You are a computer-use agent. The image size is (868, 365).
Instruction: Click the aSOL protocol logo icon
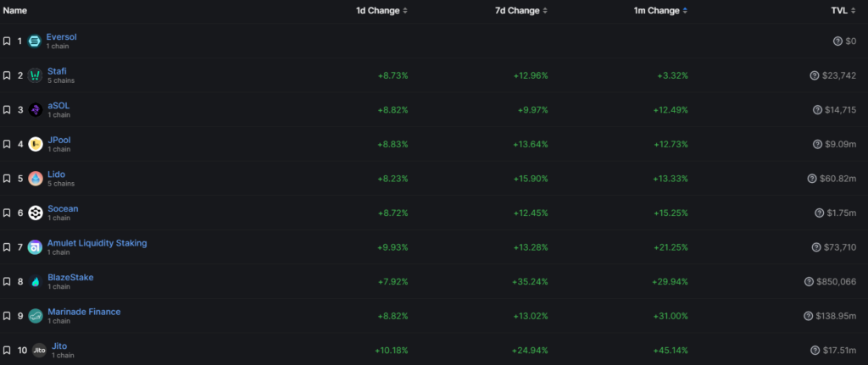[x=35, y=109]
